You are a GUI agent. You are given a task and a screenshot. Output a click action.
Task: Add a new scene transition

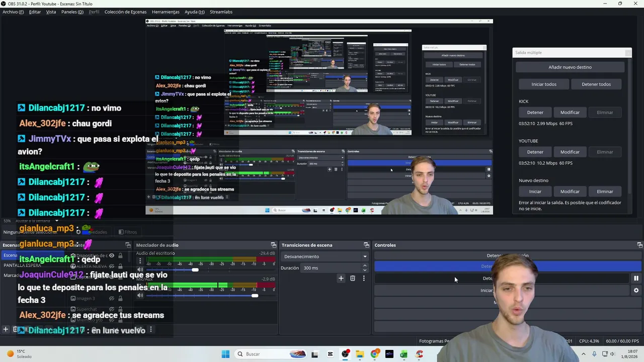341,279
